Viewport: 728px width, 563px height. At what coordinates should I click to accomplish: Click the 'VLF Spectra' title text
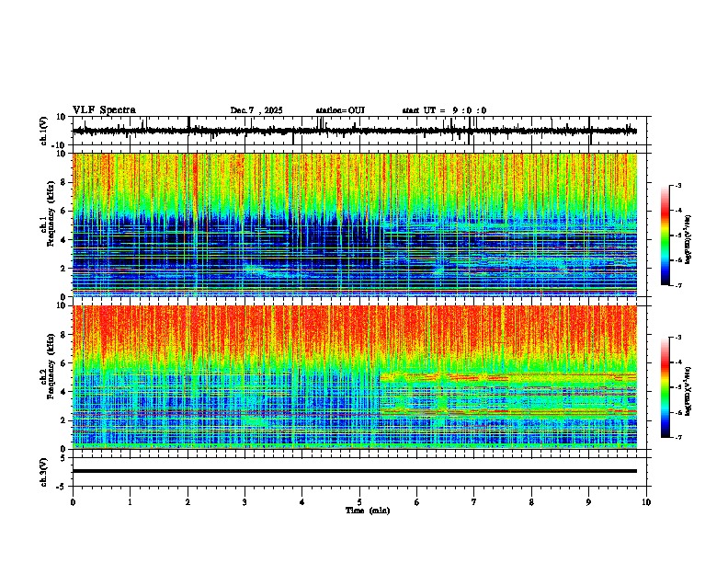pyautogui.click(x=104, y=110)
